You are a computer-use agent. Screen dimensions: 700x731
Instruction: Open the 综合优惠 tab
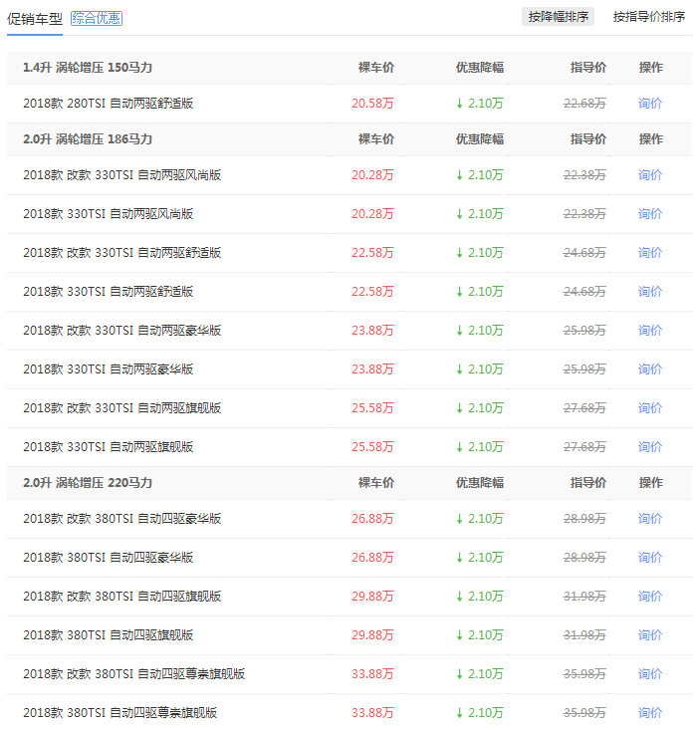97,18
